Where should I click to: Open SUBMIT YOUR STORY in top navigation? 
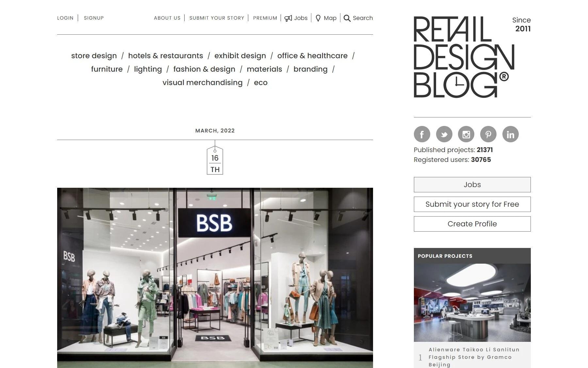(217, 18)
